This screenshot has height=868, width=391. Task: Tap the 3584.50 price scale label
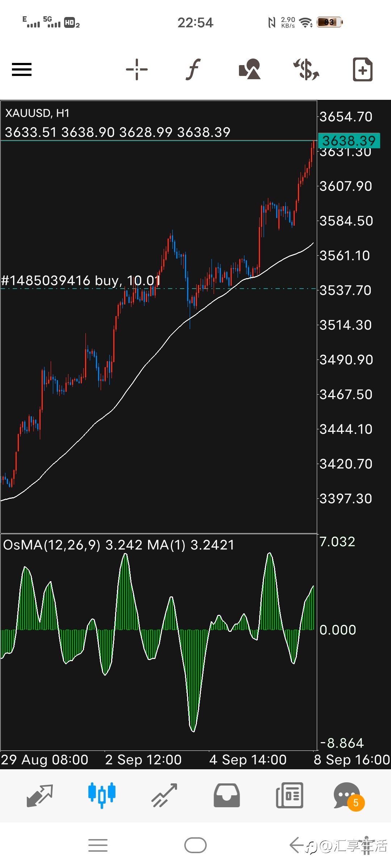(346, 221)
